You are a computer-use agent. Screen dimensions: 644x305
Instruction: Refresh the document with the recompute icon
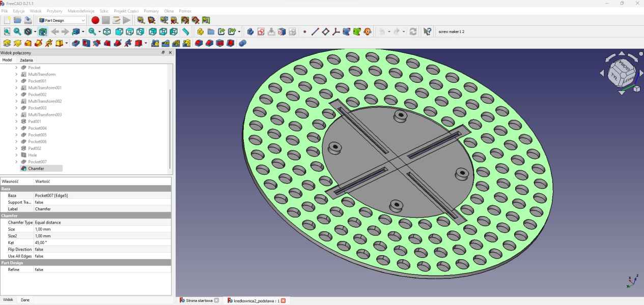coord(413,32)
